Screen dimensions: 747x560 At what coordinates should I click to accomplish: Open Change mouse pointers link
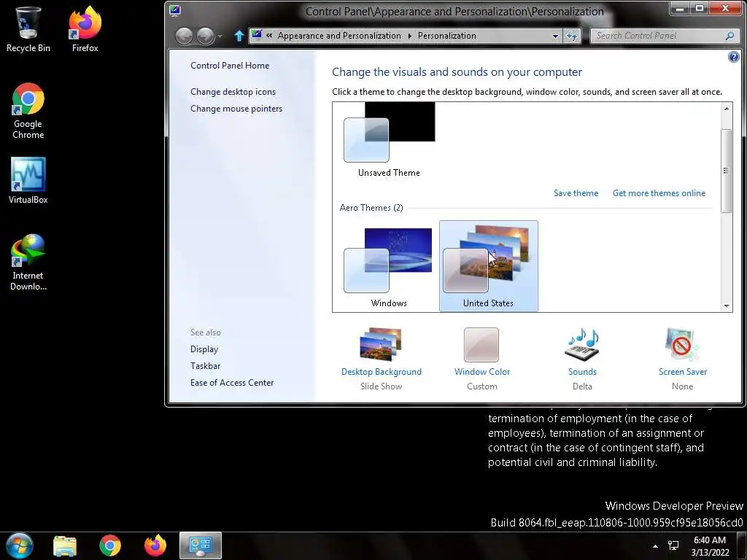[236, 109]
